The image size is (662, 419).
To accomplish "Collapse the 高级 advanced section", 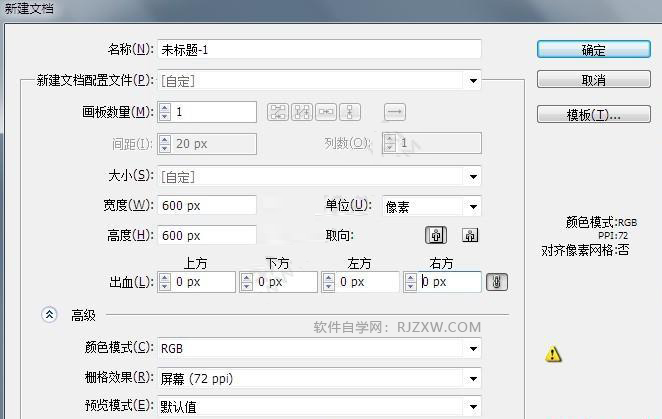I will [49, 315].
